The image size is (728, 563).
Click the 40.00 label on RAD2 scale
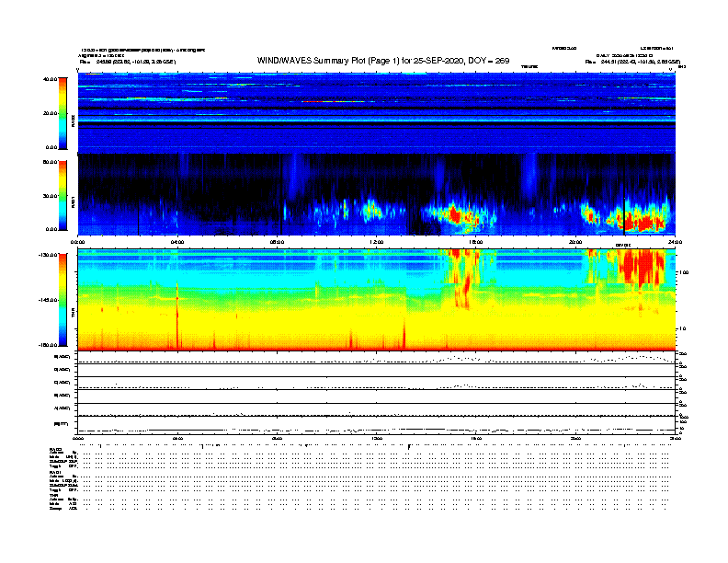[x=50, y=79]
